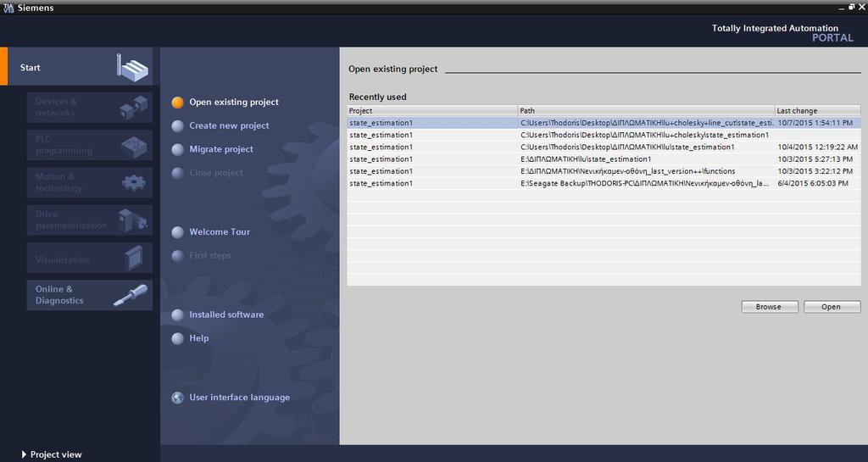Select the Open existing project bullet
The height and width of the screenshot is (462, 868).
click(x=178, y=103)
